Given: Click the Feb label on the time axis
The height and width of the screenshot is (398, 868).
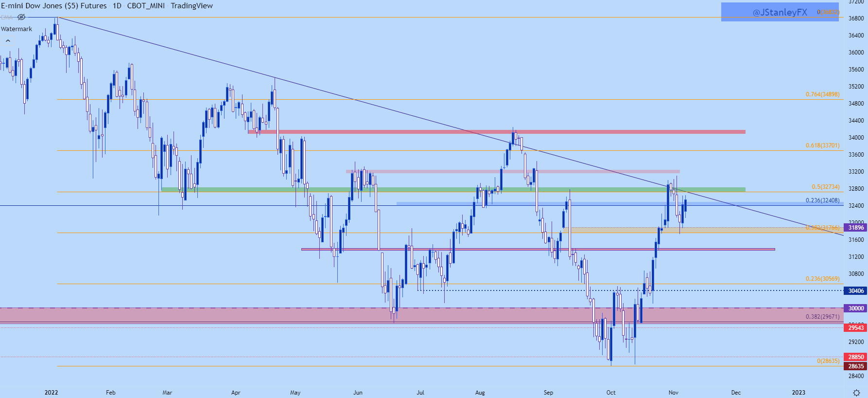Looking at the screenshot, I should point(111,393).
